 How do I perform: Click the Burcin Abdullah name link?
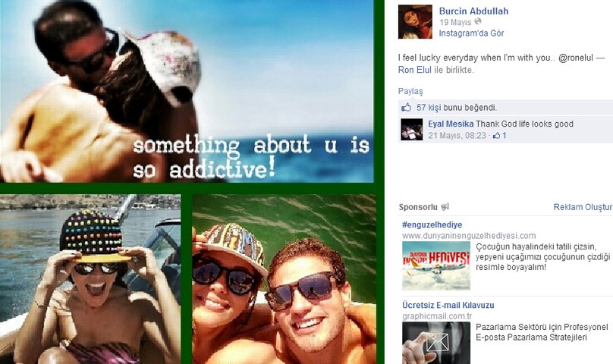pyautogui.click(x=473, y=11)
